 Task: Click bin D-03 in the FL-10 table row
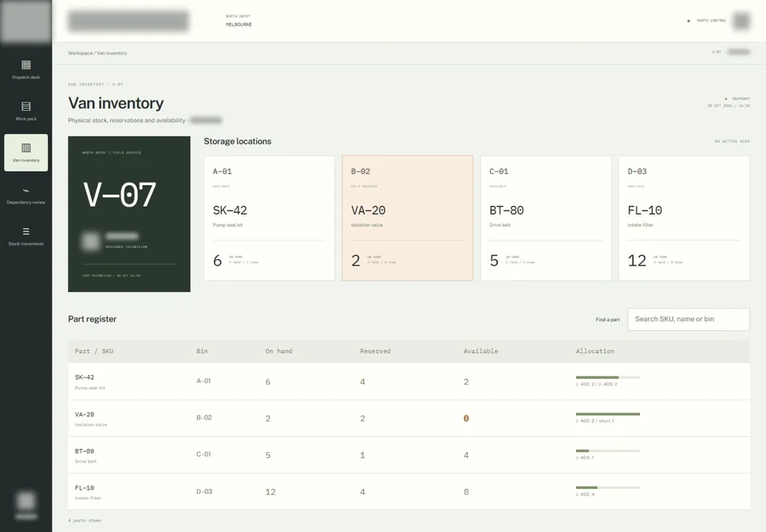[x=204, y=491]
